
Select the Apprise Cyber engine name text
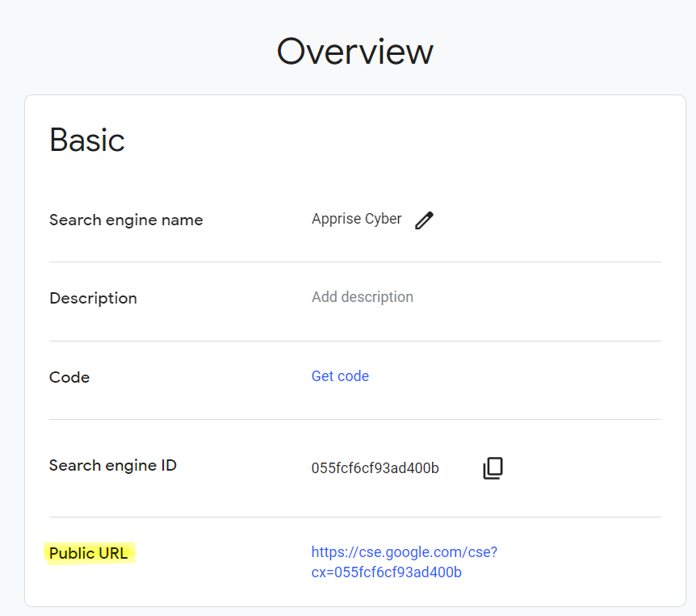point(356,219)
